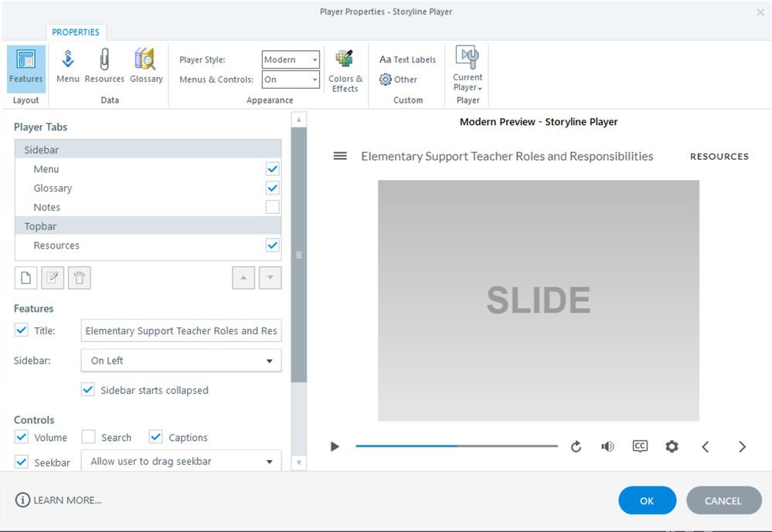772x532 pixels.
Task: Open the LEARN MORE link
Action: (59, 500)
